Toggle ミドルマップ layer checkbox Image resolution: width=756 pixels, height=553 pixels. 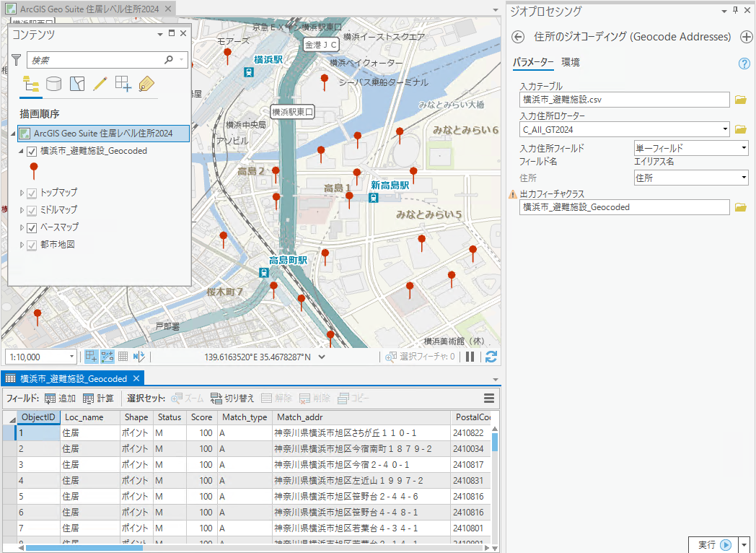(x=32, y=211)
